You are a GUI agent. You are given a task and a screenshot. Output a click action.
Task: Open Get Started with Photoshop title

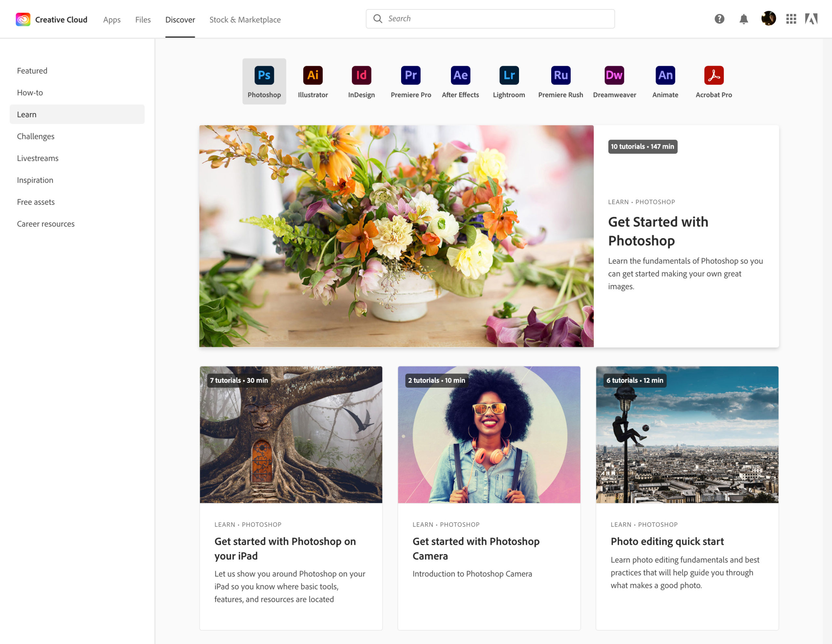[x=658, y=231]
